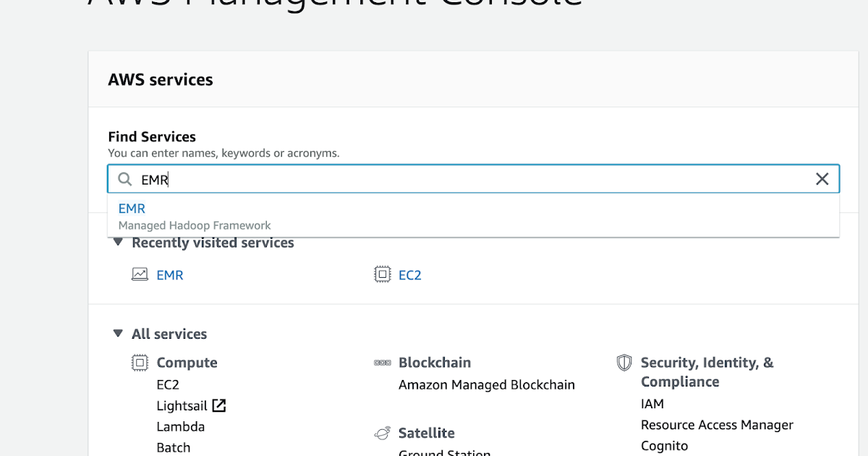Viewport: 868px width, 456px height.
Task: Click the Compute category icon
Action: [139, 362]
